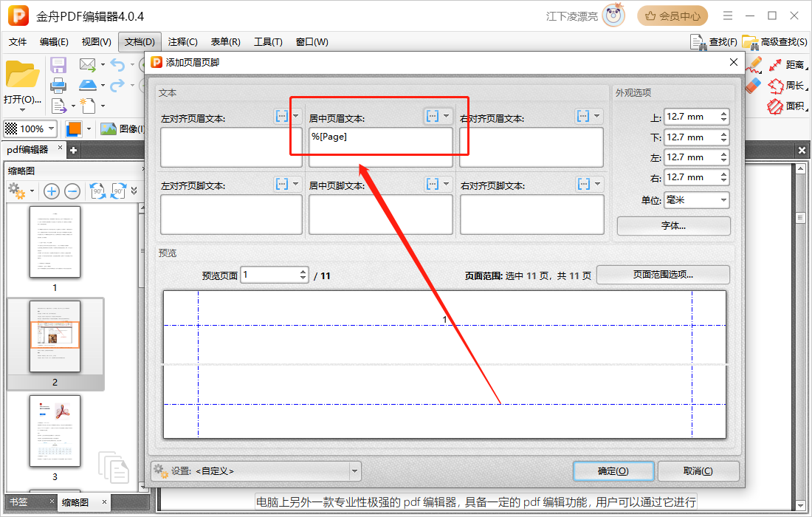Select the 距离 distance measuring tool
The image size is (812, 517).
tap(787, 65)
